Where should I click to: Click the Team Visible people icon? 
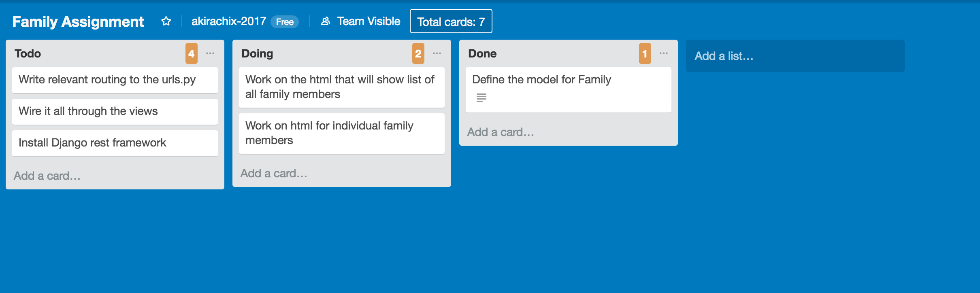click(326, 21)
